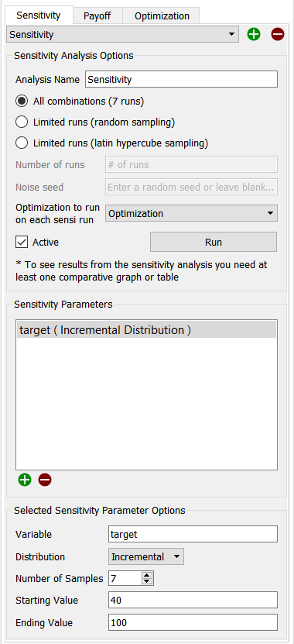Delete the current sensitivity analysis with red minus
This screenshot has height=644, width=294.
click(278, 35)
